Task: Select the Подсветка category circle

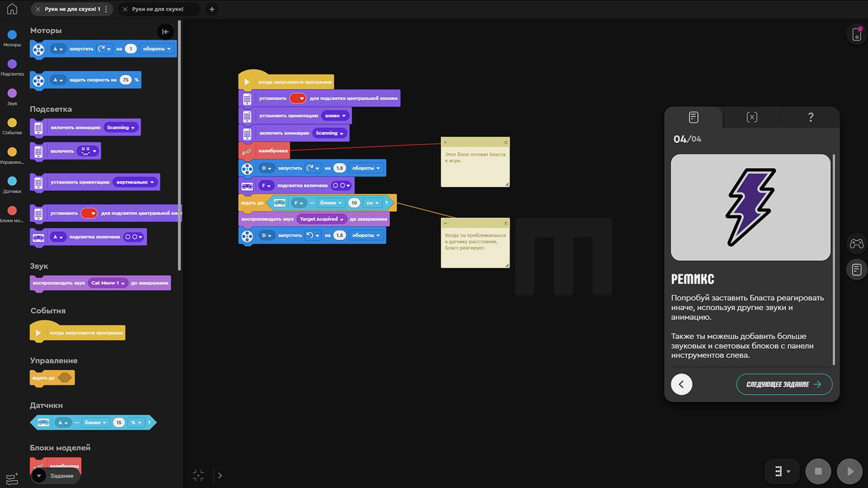Action: pyautogui.click(x=12, y=64)
